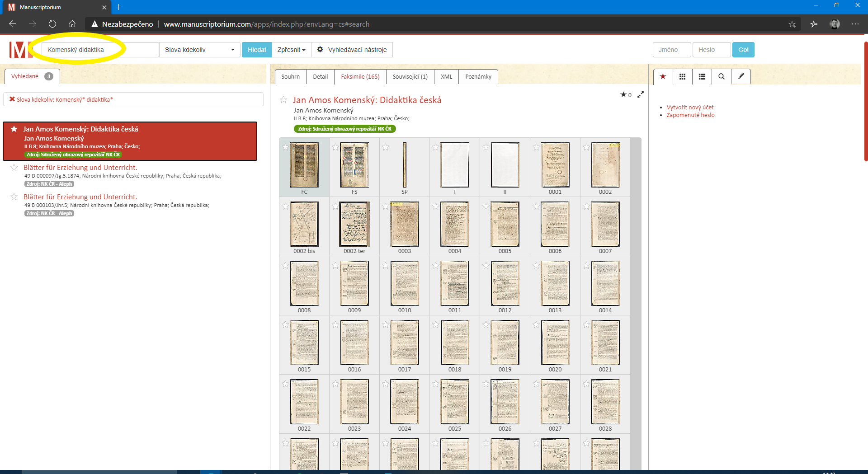This screenshot has width=868, height=474.
Task: Switch to the Detail tab
Action: click(320, 77)
